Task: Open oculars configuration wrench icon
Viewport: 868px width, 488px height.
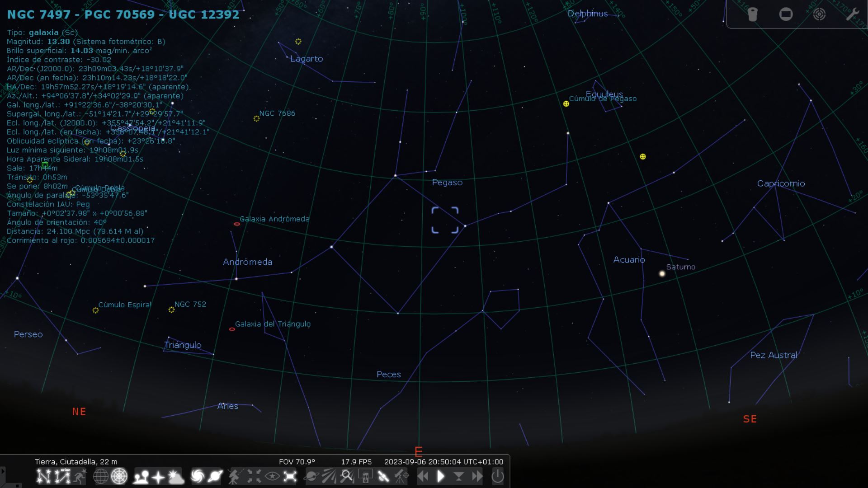Action: pos(853,14)
